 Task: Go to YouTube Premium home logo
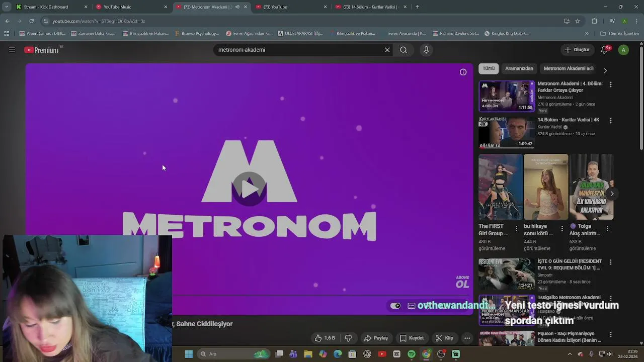41,50
